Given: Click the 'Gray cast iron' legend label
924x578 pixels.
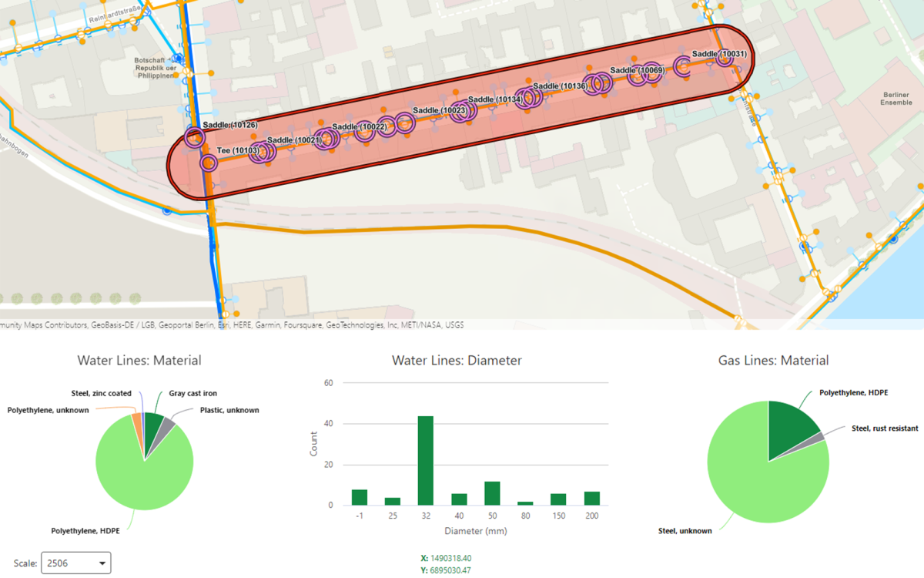Looking at the screenshot, I should click(x=192, y=394).
